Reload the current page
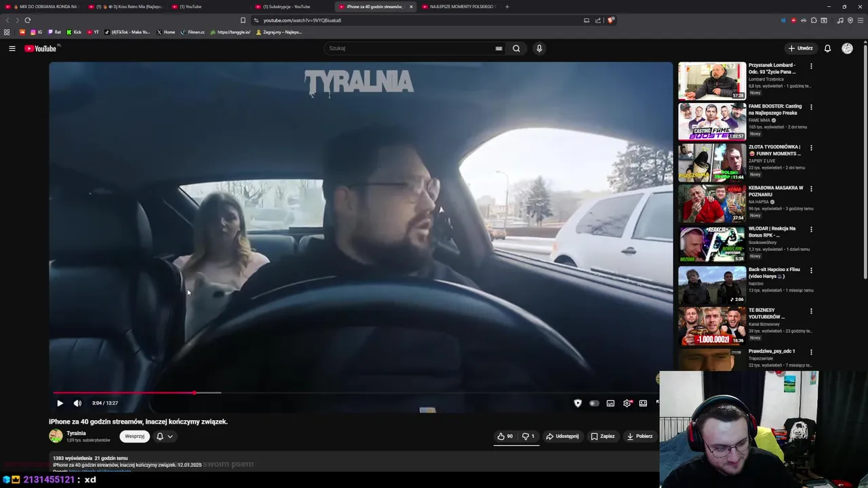The width and height of the screenshot is (868, 488). pos(27,20)
